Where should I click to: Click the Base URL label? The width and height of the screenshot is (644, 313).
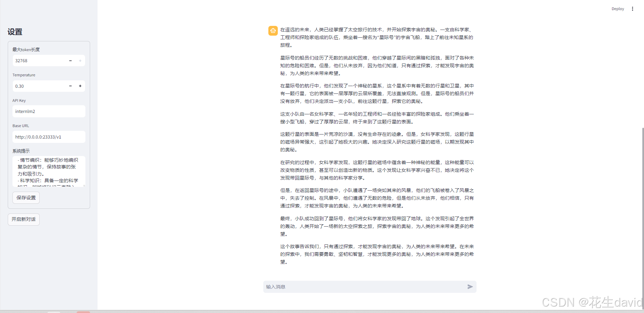point(21,126)
